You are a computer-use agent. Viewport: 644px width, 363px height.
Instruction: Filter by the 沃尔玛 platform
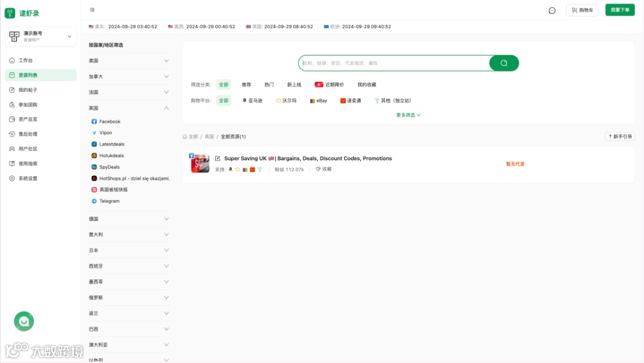pos(286,101)
